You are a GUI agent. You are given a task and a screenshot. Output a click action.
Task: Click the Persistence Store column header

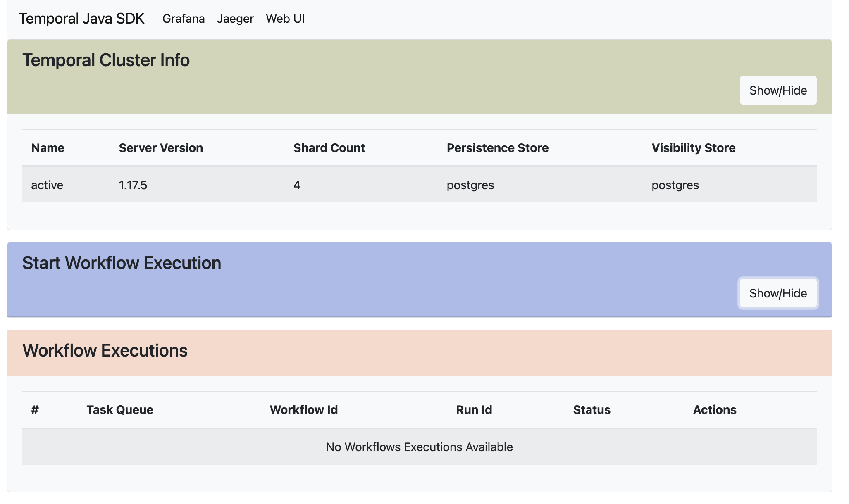(x=497, y=148)
